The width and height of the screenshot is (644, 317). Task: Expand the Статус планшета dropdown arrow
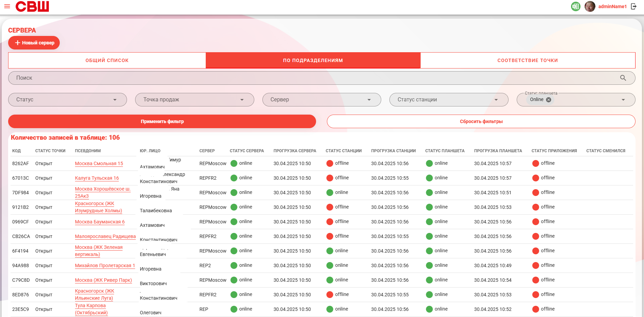pos(623,100)
